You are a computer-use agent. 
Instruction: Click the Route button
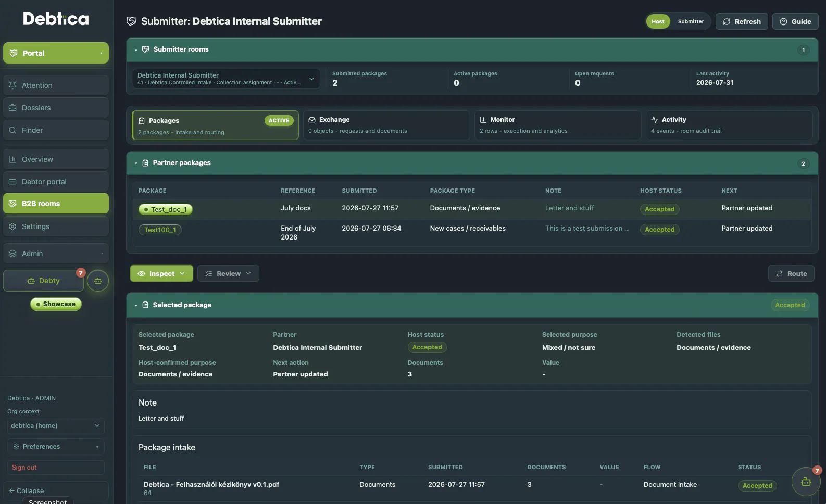click(x=791, y=273)
